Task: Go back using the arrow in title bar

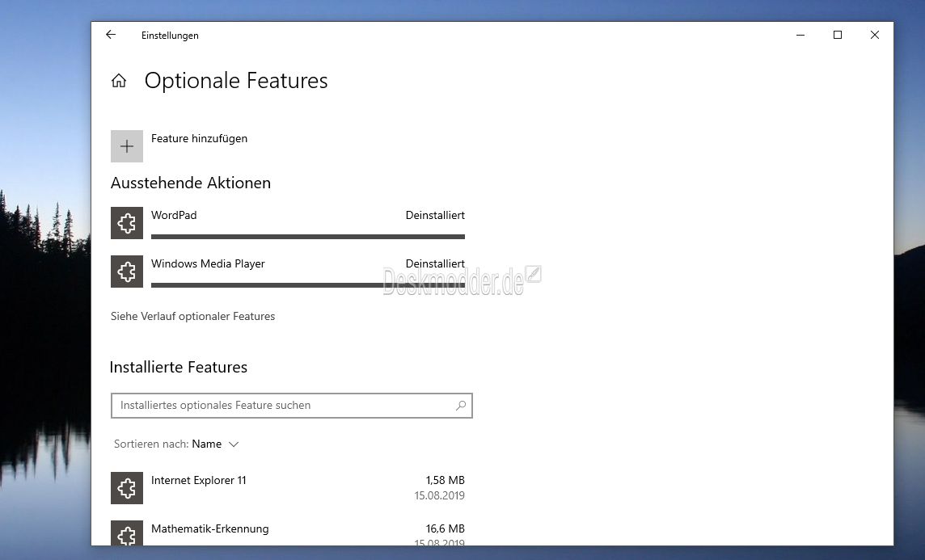Action: click(111, 35)
